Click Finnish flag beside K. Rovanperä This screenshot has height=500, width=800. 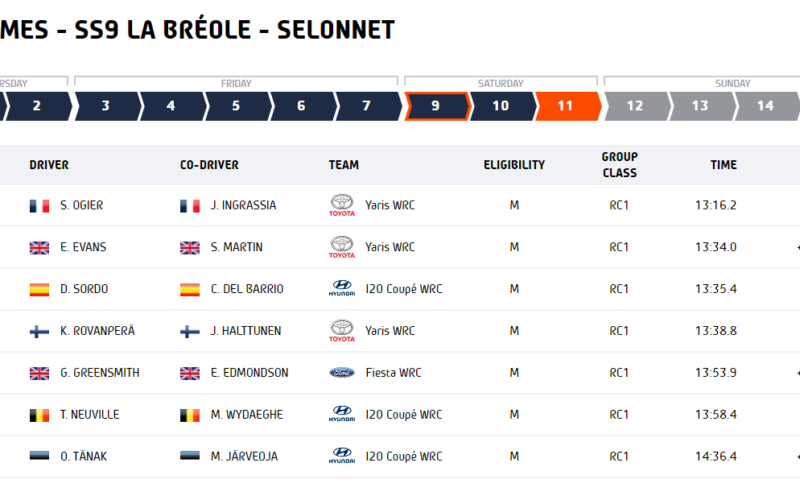(39, 331)
